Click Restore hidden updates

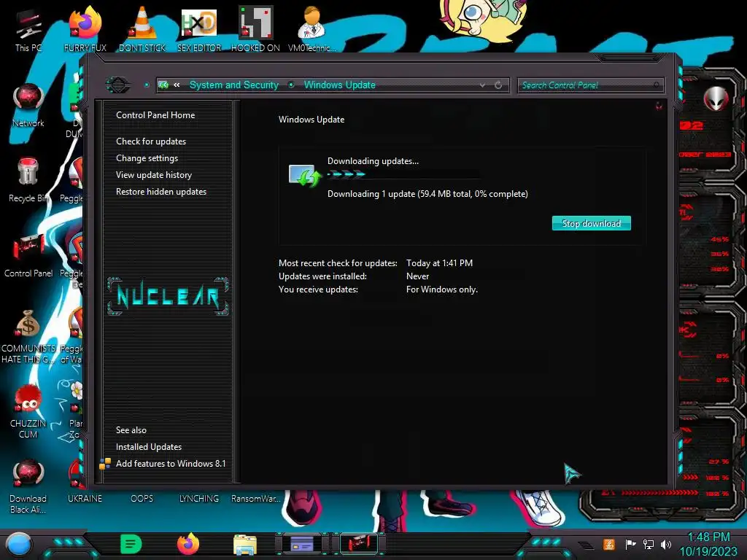click(x=161, y=192)
